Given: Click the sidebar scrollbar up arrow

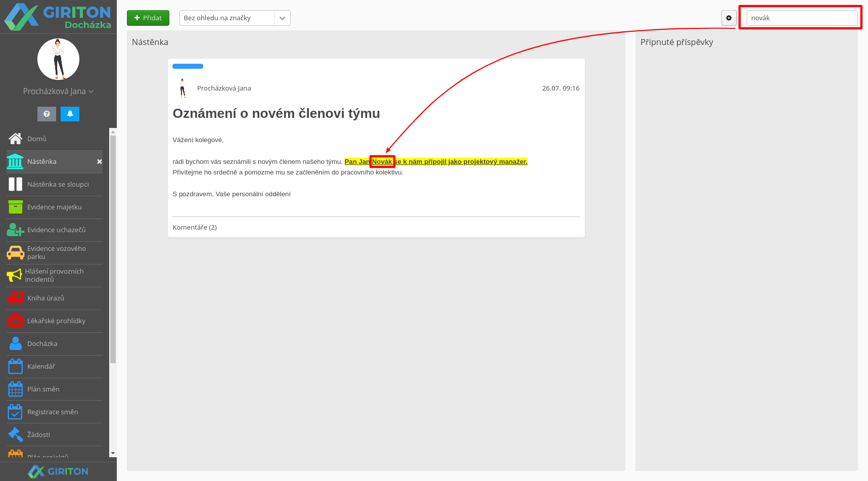Looking at the screenshot, I should [113, 132].
